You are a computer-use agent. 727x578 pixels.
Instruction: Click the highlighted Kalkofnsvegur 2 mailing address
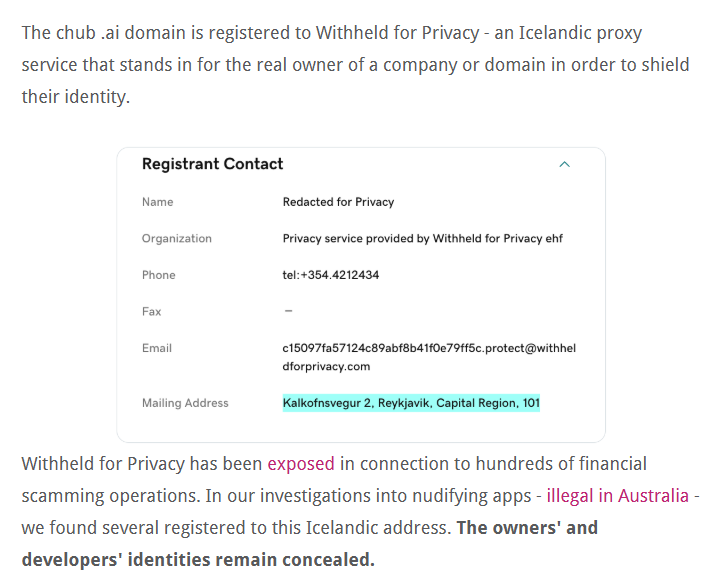point(411,403)
